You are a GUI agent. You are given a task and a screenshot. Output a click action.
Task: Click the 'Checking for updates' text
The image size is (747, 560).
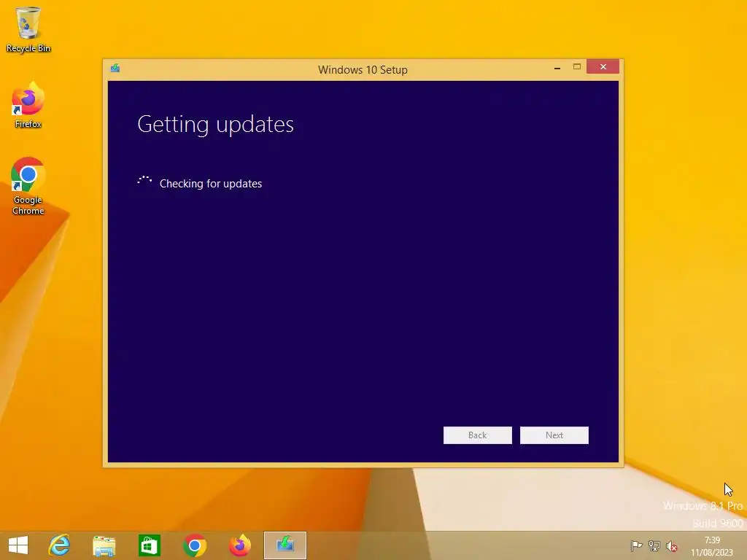211,184
